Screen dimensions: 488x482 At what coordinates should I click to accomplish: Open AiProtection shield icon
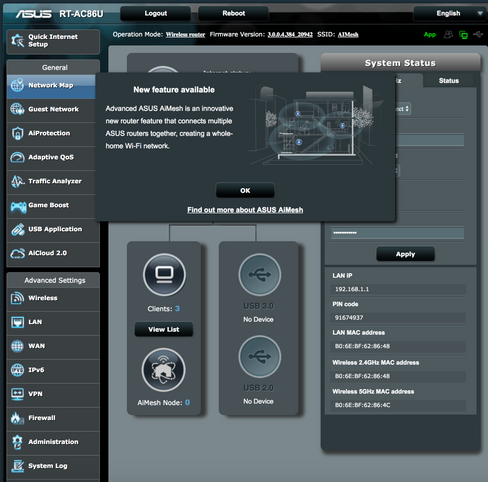click(17, 133)
